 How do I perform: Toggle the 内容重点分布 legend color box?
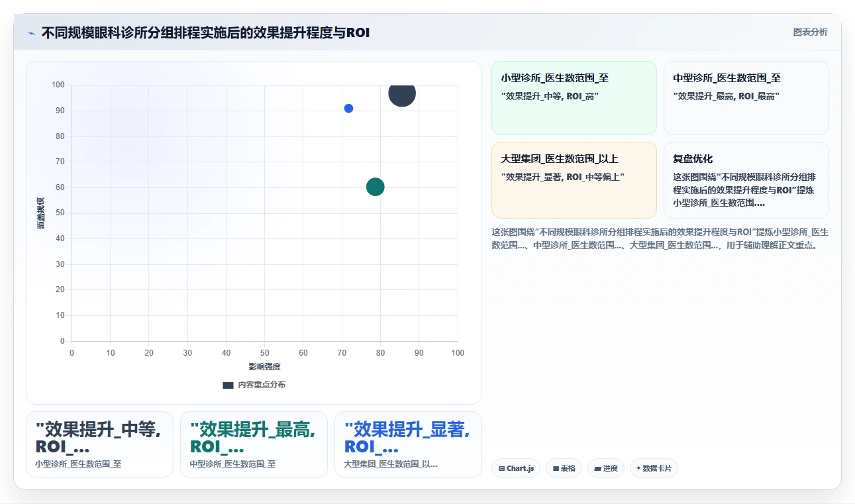point(228,385)
